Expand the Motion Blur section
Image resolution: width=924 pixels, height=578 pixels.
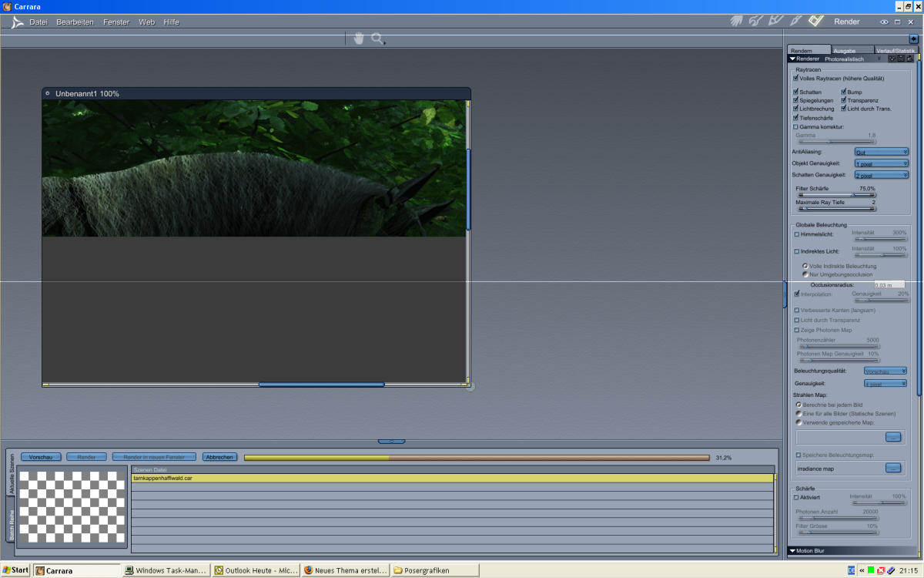[x=792, y=551]
